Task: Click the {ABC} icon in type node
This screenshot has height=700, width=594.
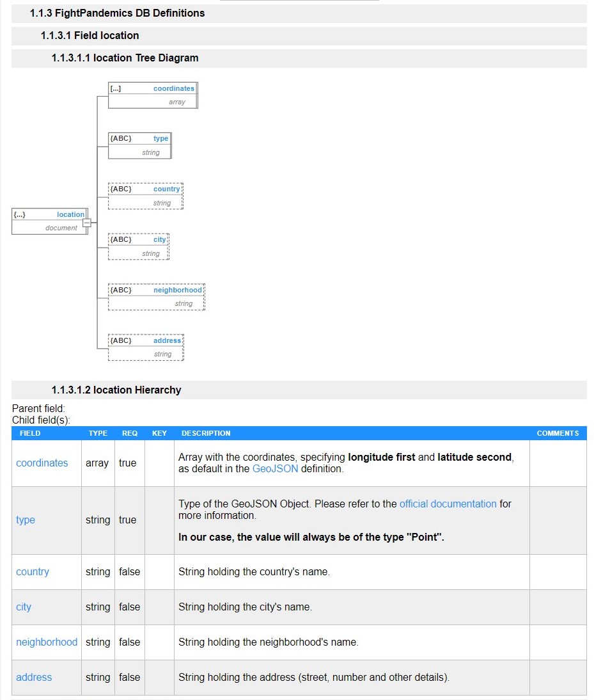Action: coord(121,139)
